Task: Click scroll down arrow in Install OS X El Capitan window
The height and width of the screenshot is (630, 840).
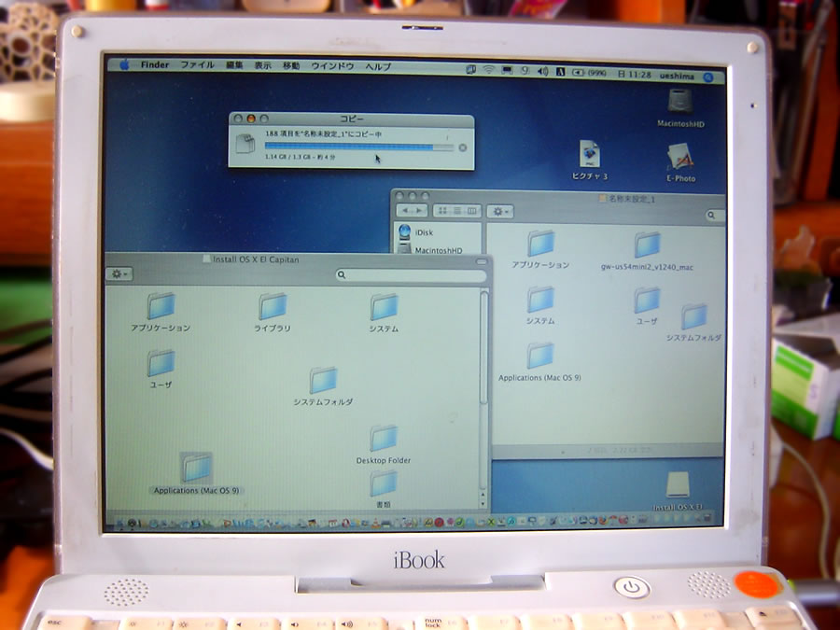Action: pyautogui.click(x=483, y=504)
